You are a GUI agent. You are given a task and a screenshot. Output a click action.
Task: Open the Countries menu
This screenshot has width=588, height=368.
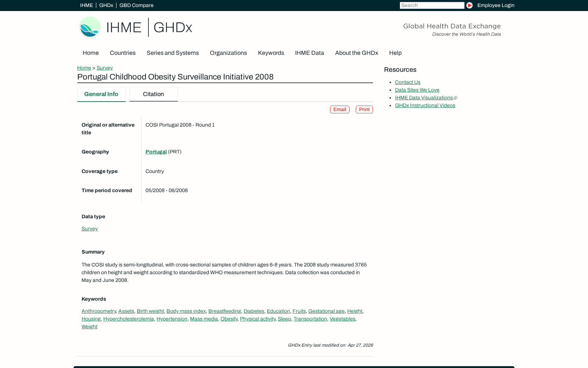coord(123,53)
